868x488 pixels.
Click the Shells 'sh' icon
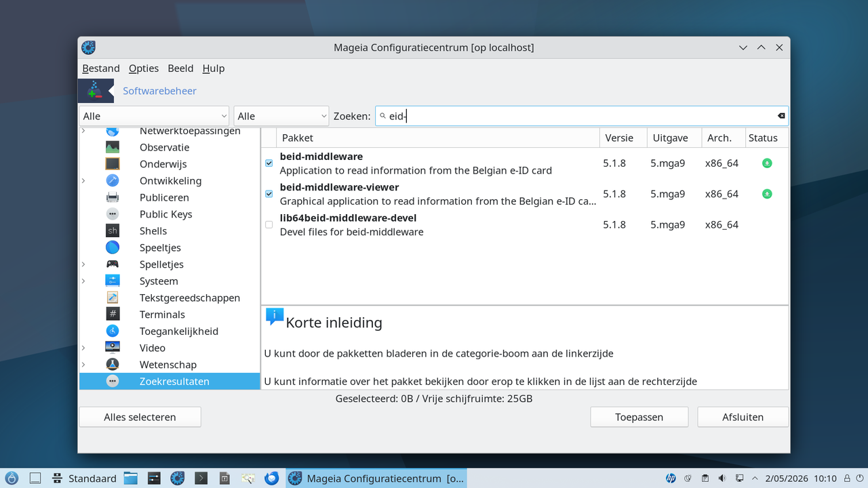[x=113, y=231]
